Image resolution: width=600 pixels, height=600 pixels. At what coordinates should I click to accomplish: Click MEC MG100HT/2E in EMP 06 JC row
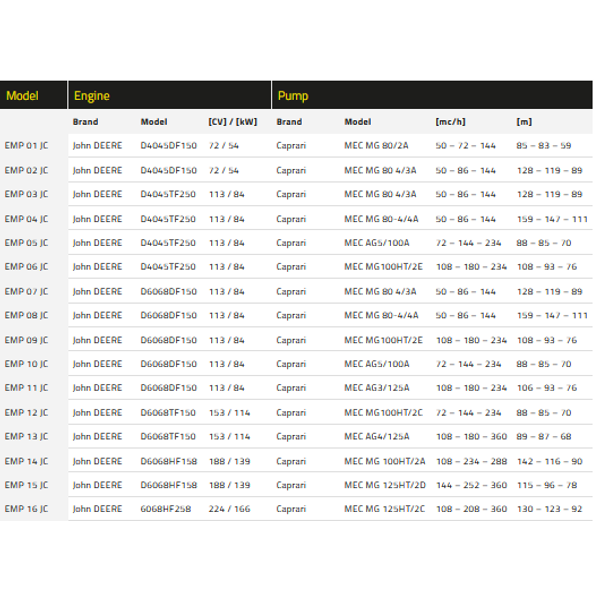point(383,266)
